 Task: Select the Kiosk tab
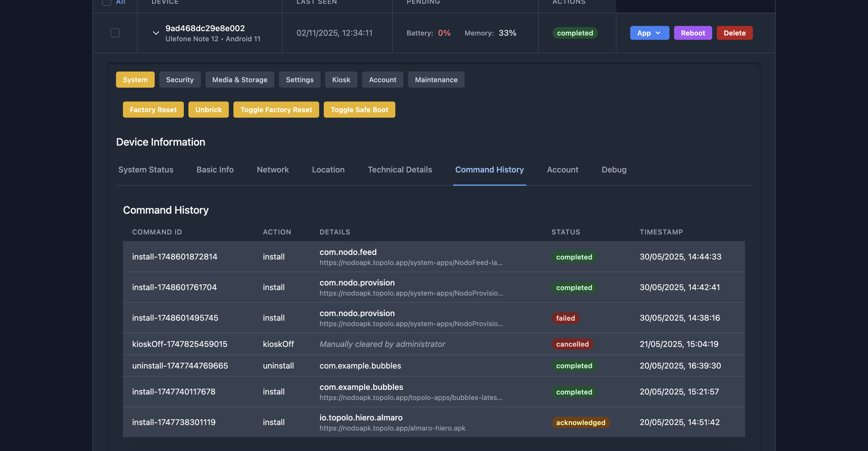click(x=341, y=80)
